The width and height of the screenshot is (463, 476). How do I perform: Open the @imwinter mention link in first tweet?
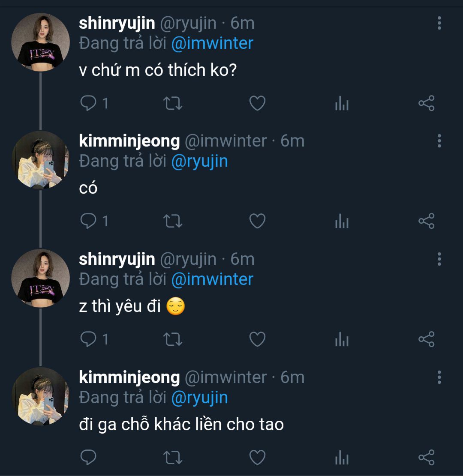click(x=212, y=43)
